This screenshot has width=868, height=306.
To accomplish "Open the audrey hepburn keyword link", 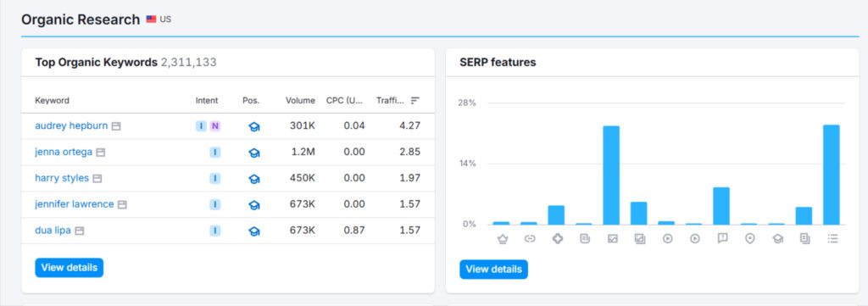I will [71, 125].
